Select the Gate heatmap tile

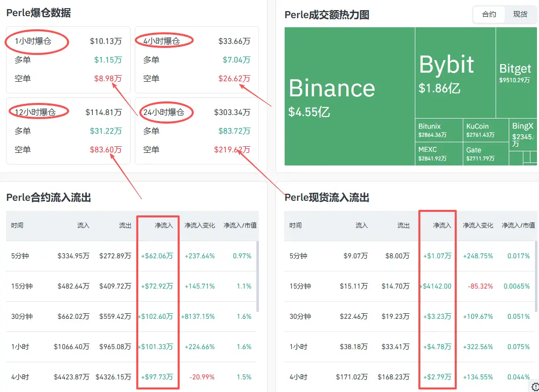tap(486, 154)
